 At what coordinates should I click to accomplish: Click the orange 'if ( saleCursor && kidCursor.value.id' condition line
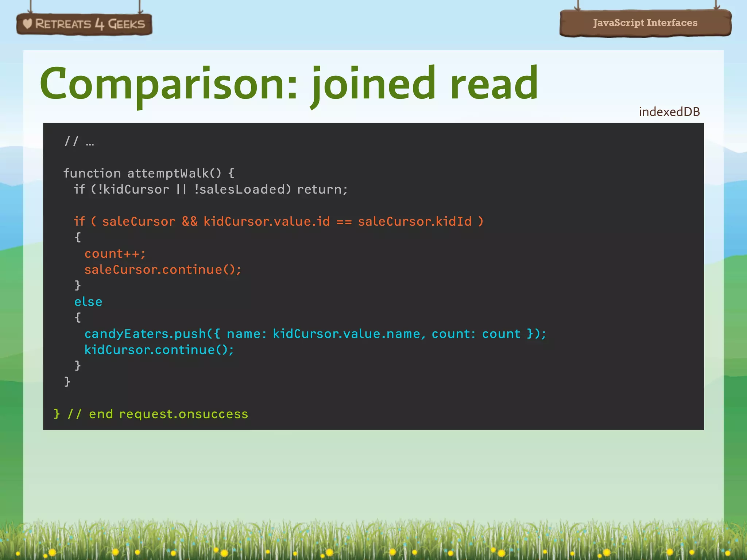(x=279, y=221)
